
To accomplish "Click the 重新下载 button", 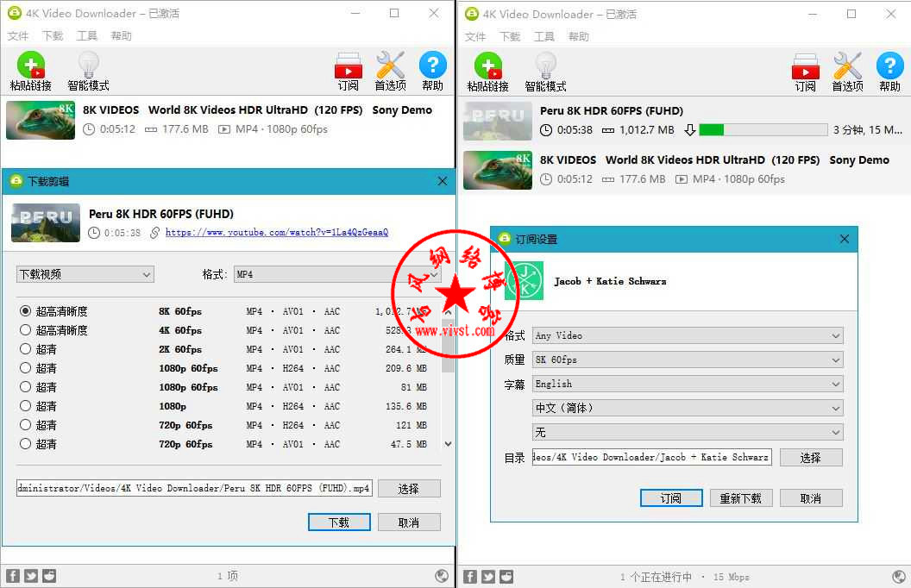I will click(x=741, y=498).
